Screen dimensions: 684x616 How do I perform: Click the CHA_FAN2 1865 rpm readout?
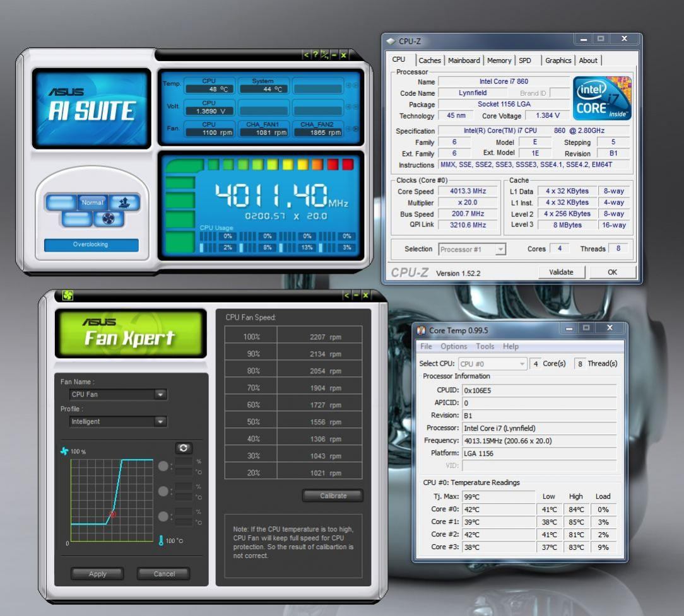point(317,132)
